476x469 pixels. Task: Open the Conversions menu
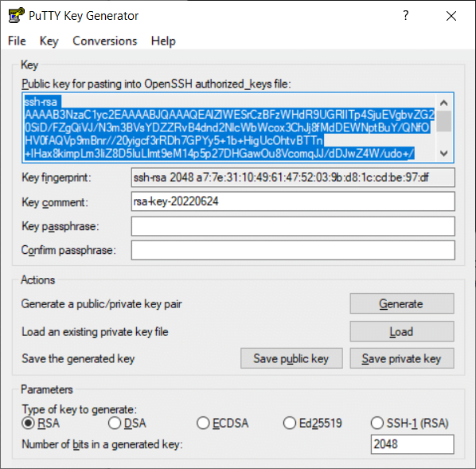point(105,41)
